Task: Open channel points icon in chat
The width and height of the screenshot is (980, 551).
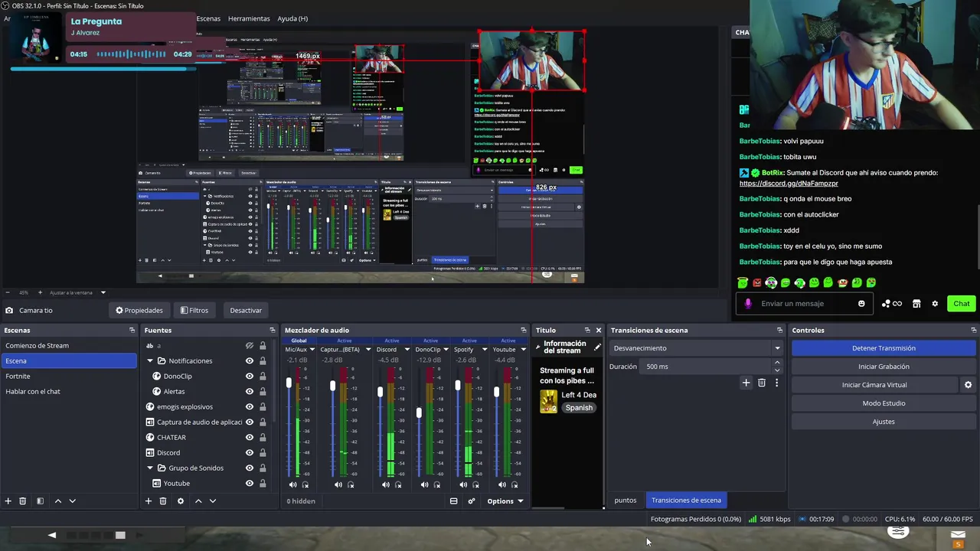Action: click(x=891, y=304)
